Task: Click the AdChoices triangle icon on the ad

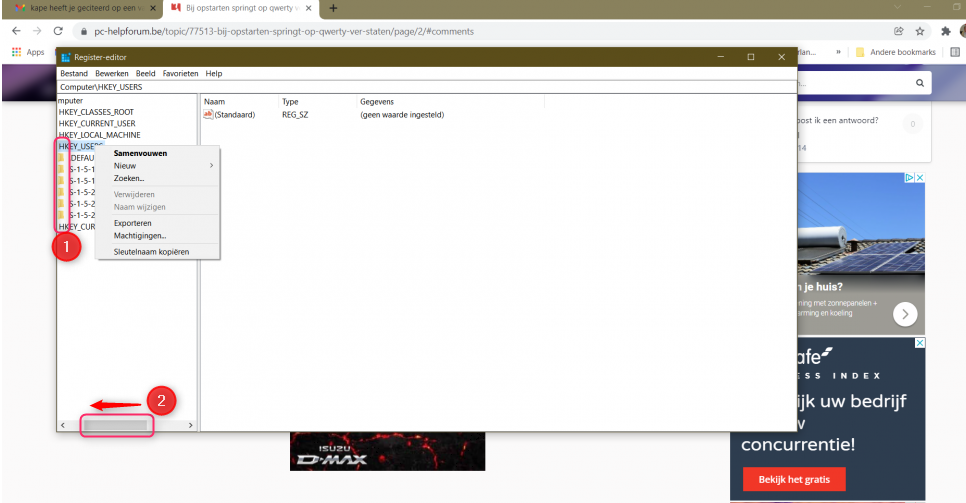Action: coord(909,178)
